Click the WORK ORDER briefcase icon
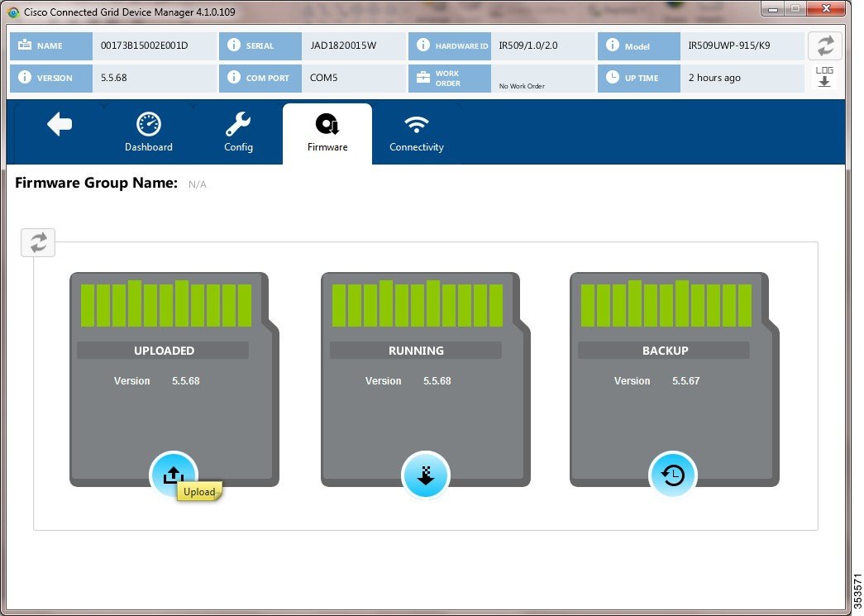Image resolution: width=864 pixels, height=616 pixels. tap(423, 77)
